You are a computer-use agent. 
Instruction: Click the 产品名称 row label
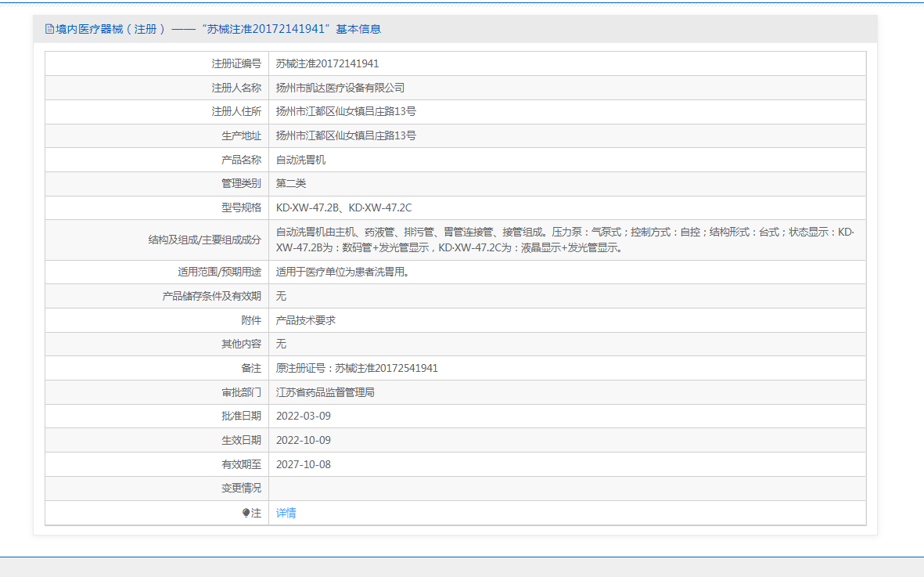241,160
